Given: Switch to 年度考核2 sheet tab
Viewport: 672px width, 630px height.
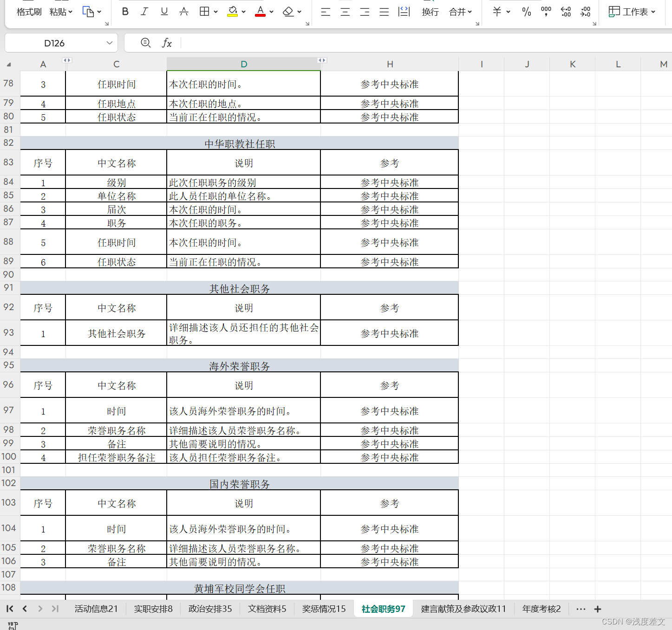Looking at the screenshot, I should click(x=542, y=609).
